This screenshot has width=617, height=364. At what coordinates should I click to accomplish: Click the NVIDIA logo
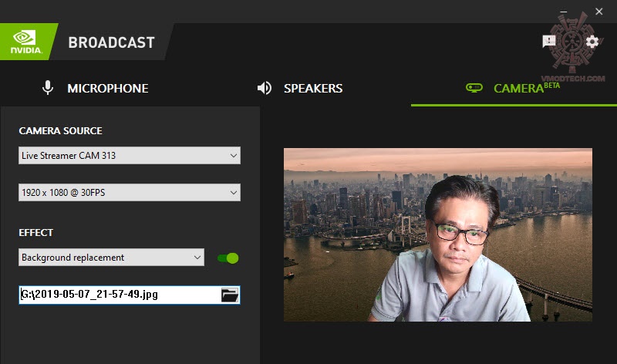coord(26,42)
